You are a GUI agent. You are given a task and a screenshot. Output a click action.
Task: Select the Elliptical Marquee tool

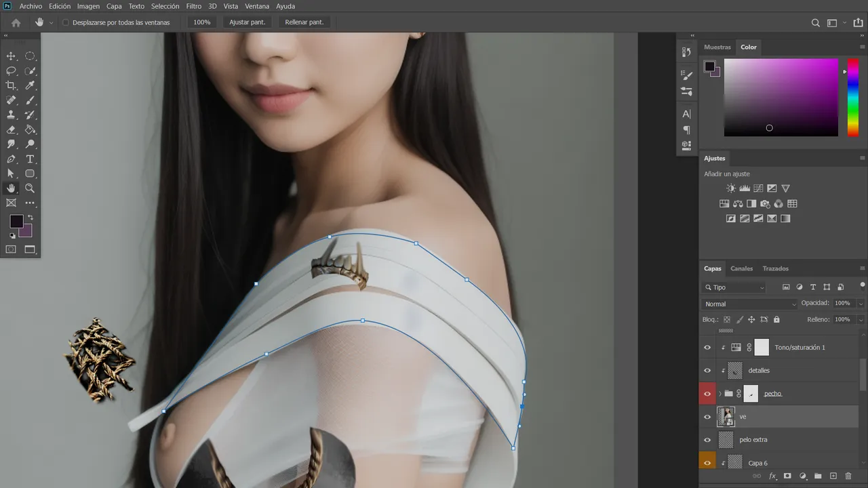point(30,56)
